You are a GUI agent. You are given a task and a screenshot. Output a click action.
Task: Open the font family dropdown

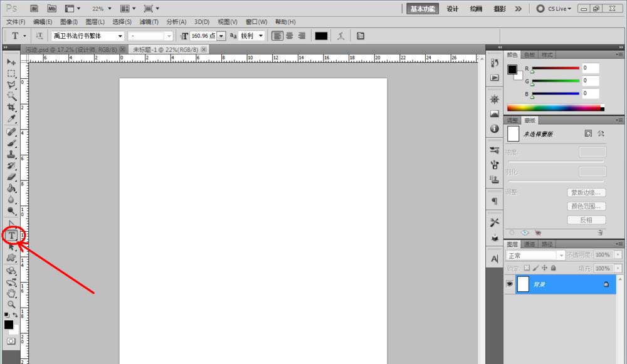coord(120,36)
